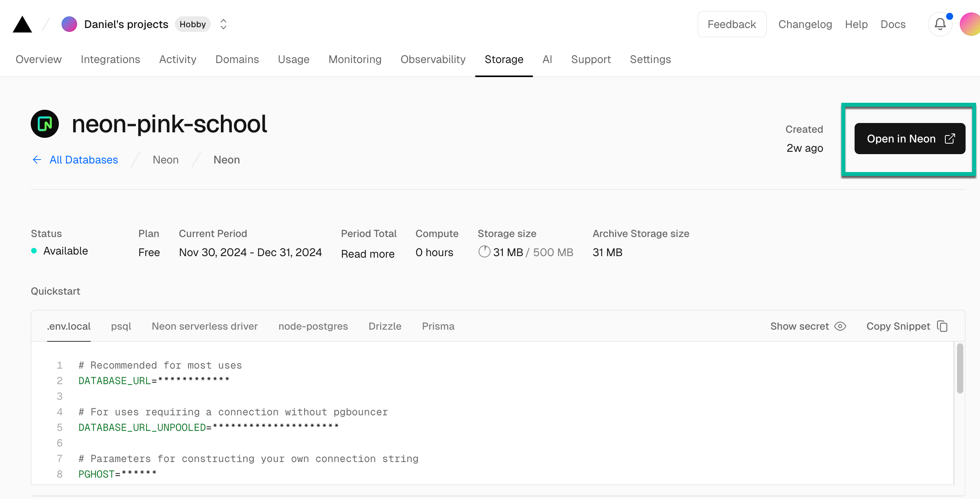Switch to the Integrations tab

pyautogui.click(x=110, y=59)
